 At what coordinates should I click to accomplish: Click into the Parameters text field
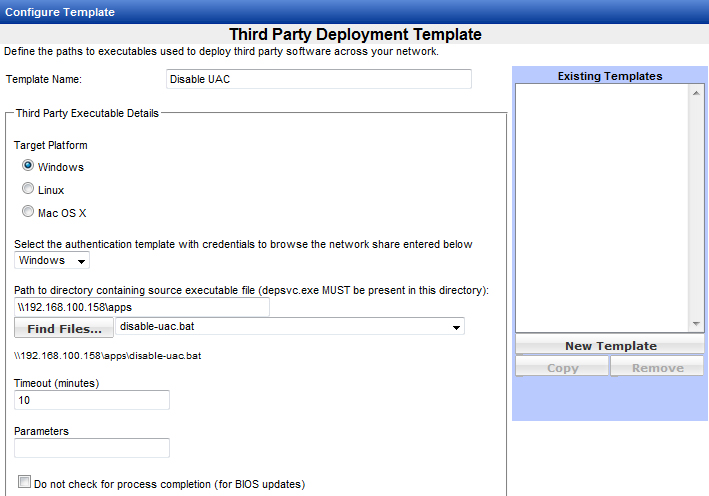coord(92,448)
